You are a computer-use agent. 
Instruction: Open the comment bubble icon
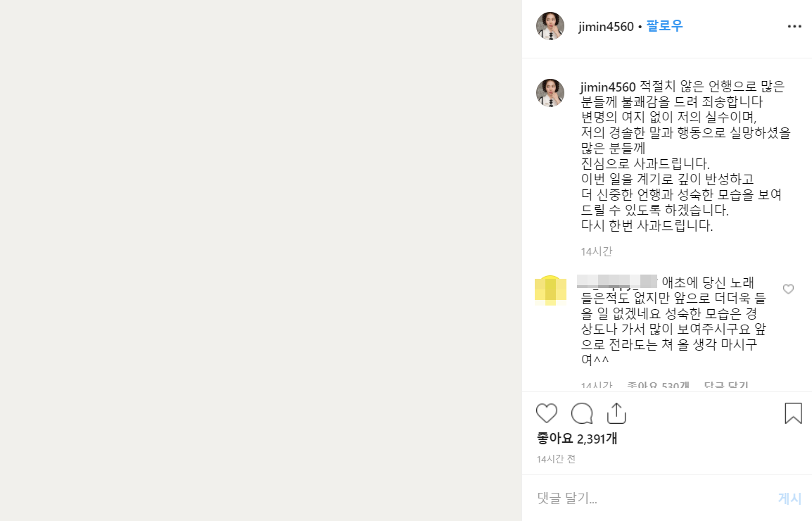581,413
